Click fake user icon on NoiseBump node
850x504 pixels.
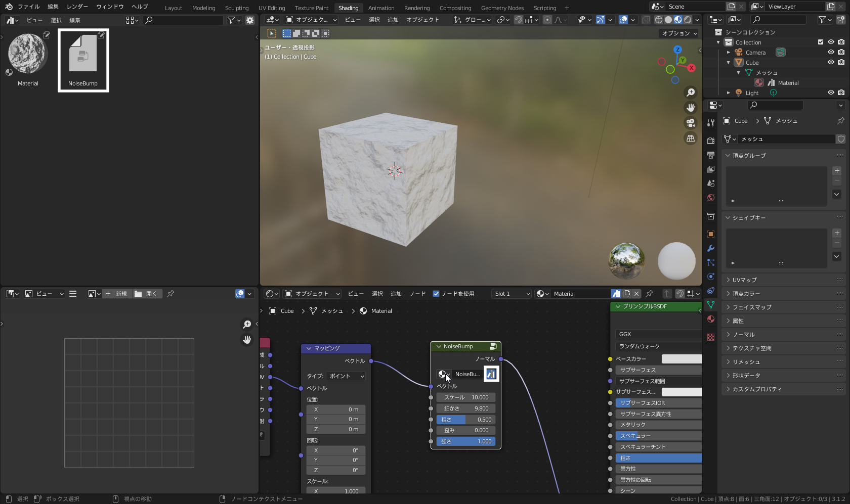point(491,374)
